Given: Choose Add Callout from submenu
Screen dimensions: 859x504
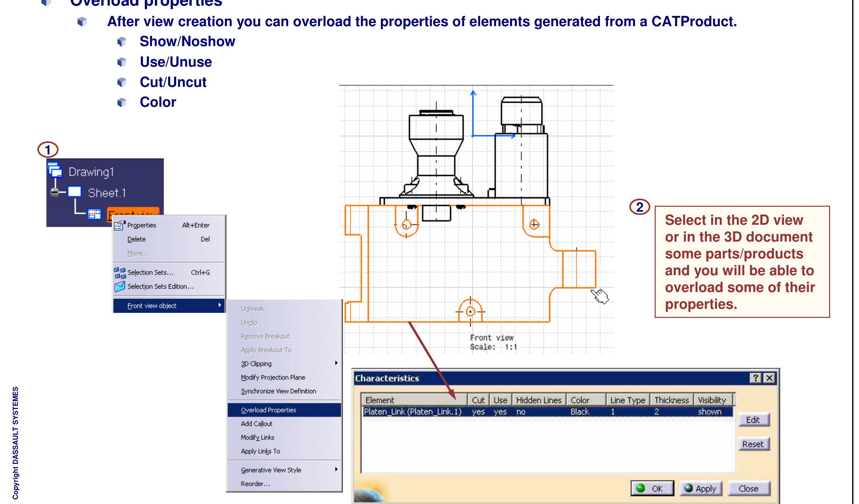Looking at the screenshot, I should [x=284, y=424].
